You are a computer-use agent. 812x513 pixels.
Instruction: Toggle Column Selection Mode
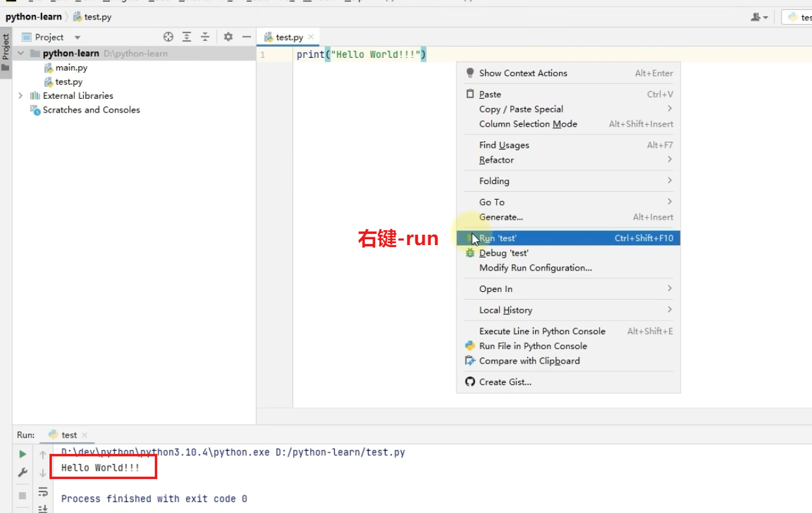(568, 124)
